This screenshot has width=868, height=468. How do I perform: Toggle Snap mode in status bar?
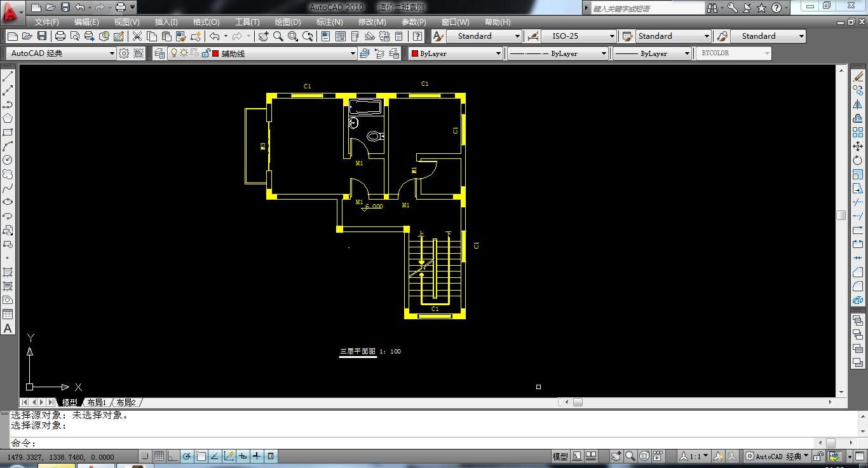tap(146, 457)
